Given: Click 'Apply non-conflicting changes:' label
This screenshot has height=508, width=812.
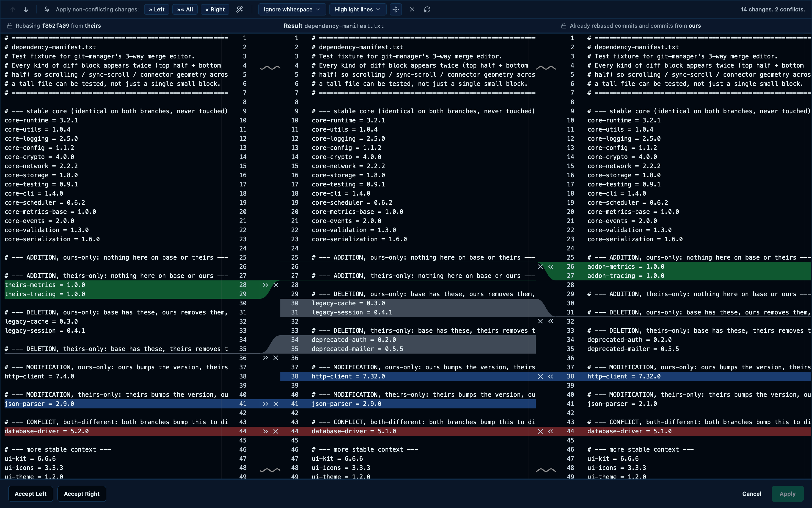Looking at the screenshot, I should click(97, 9).
